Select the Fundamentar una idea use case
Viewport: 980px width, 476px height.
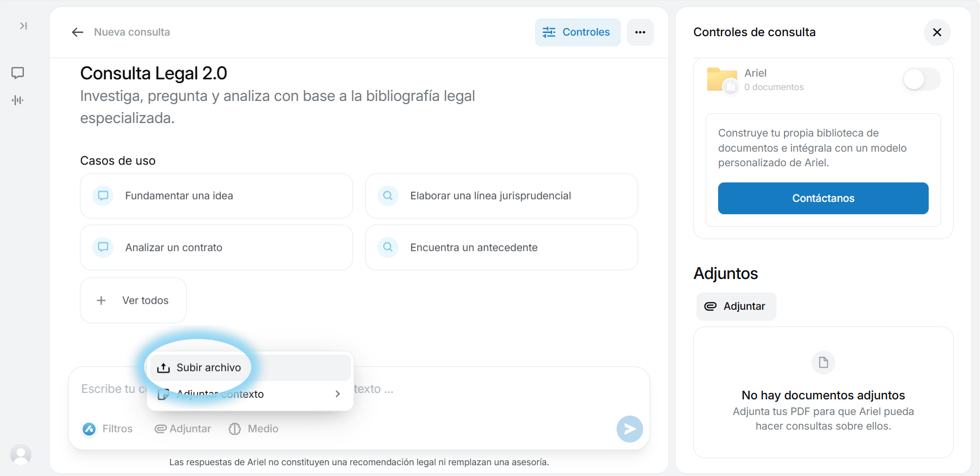(216, 196)
